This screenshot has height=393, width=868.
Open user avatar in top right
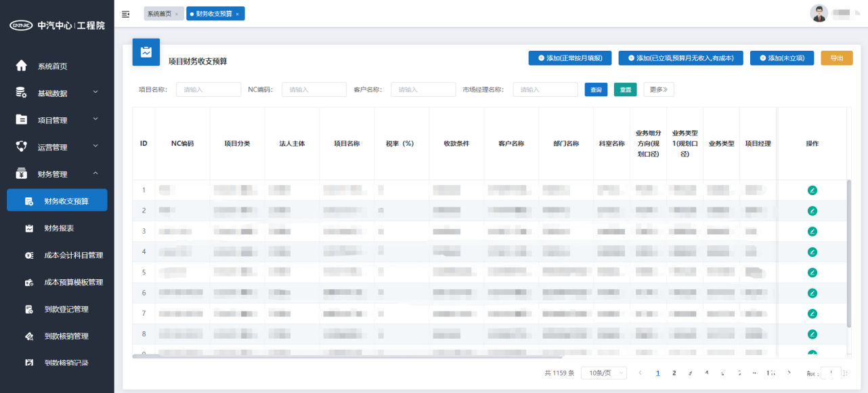coord(819,14)
